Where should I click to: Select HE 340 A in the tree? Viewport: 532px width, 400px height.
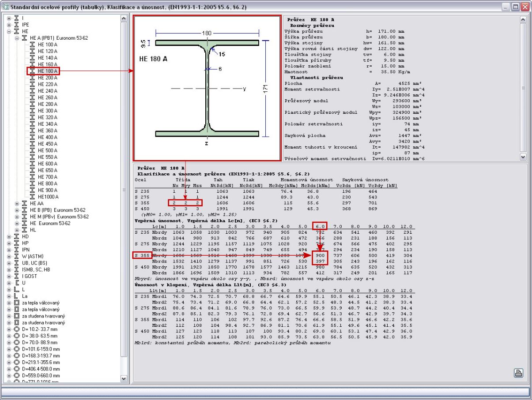click(47, 124)
